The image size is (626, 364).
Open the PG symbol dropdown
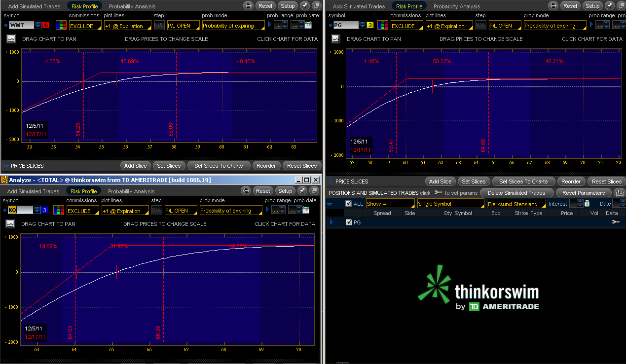point(362,25)
